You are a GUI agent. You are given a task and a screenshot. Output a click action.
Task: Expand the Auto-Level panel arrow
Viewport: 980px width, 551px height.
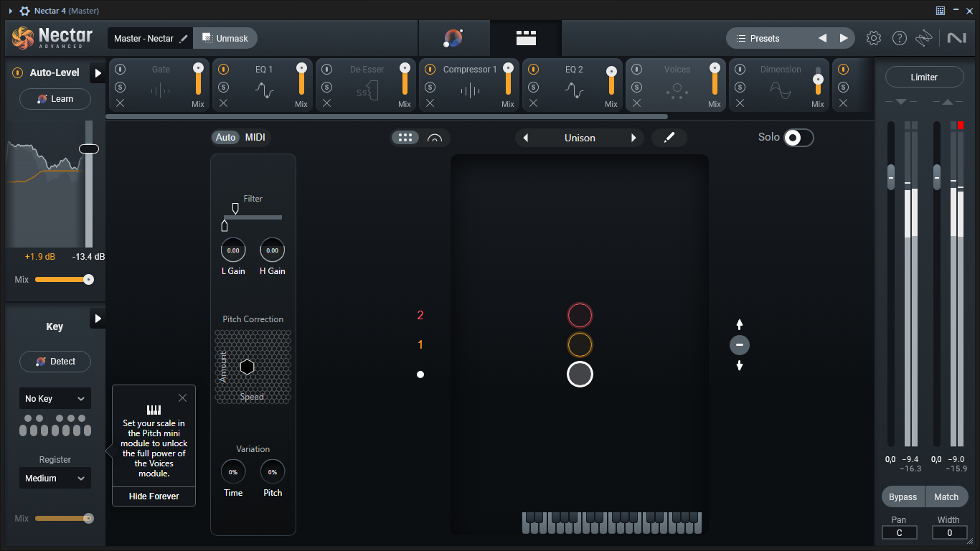pyautogui.click(x=98, y=73)
